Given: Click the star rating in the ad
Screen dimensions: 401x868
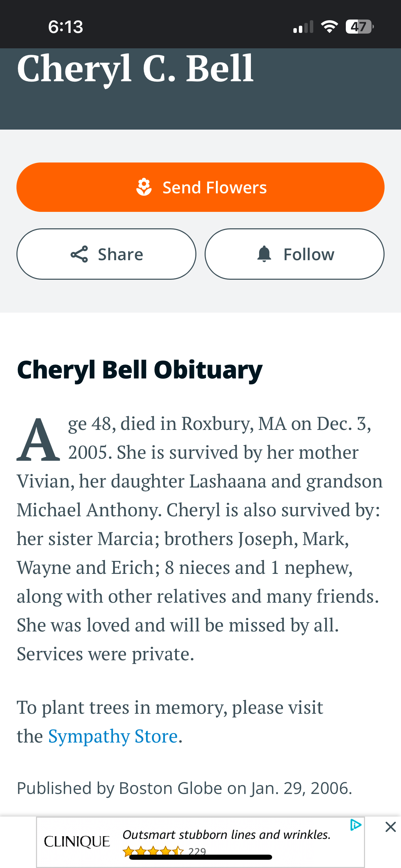Looking at the screenshot, I should point(153,851).
